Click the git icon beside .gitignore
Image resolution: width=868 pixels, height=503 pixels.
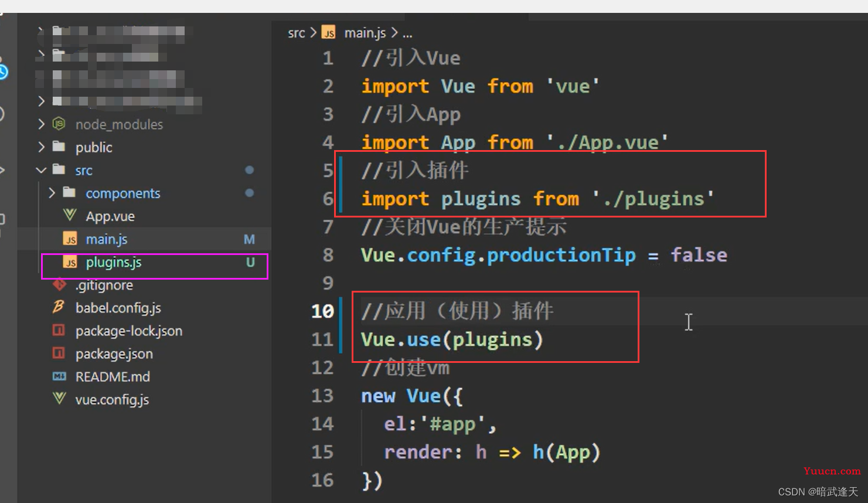click(59, 285)
